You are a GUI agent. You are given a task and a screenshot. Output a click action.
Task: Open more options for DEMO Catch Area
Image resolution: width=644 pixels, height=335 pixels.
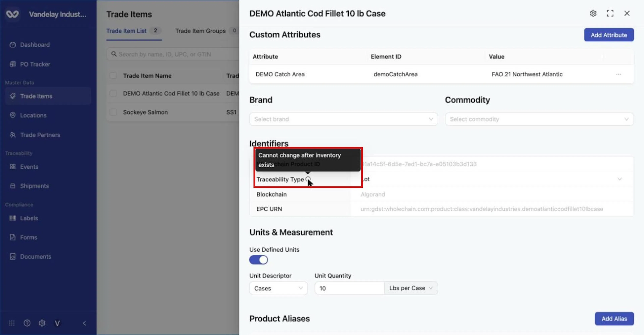619,74
